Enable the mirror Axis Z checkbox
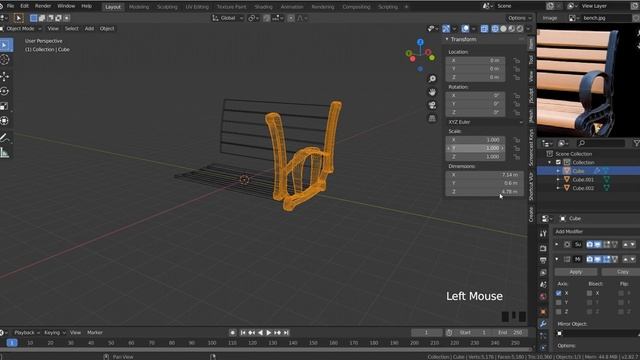The width and height of the screenshot is (640, 360). pos(558,311)
